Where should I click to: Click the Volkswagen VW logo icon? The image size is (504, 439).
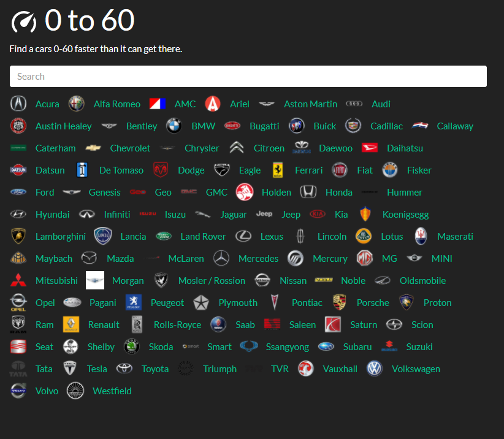[x=375, y=368]
